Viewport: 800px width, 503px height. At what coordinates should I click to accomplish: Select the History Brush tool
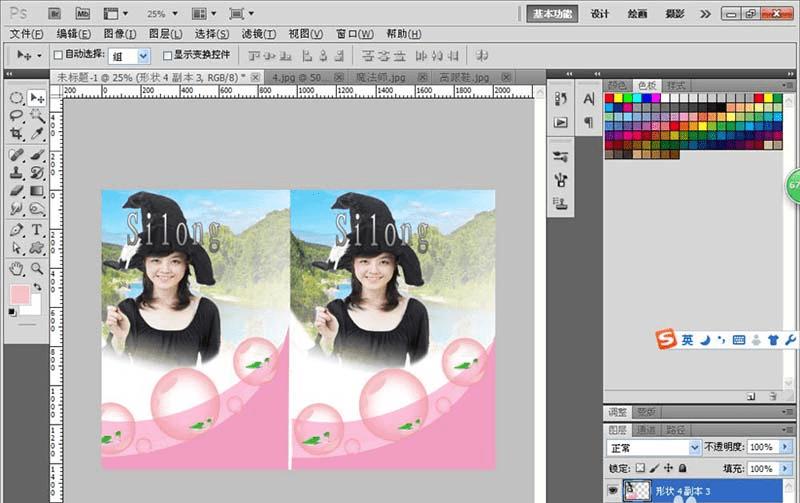[x=37, y=173]
